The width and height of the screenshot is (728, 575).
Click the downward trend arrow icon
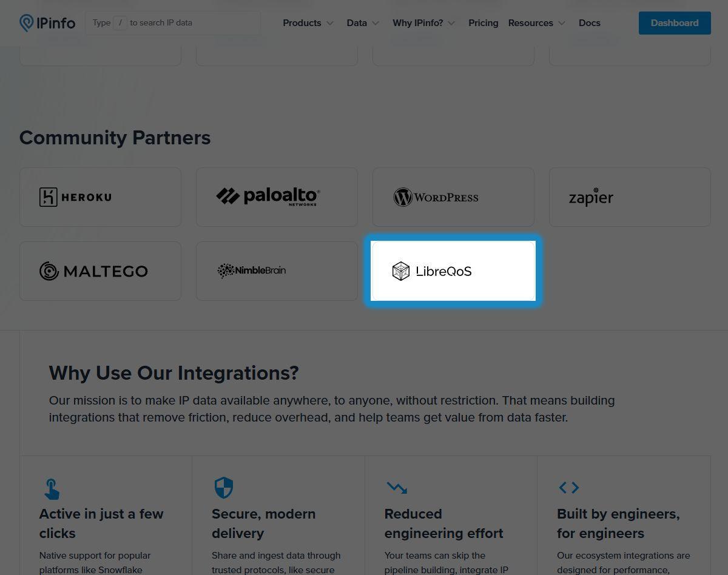(397, 487)
